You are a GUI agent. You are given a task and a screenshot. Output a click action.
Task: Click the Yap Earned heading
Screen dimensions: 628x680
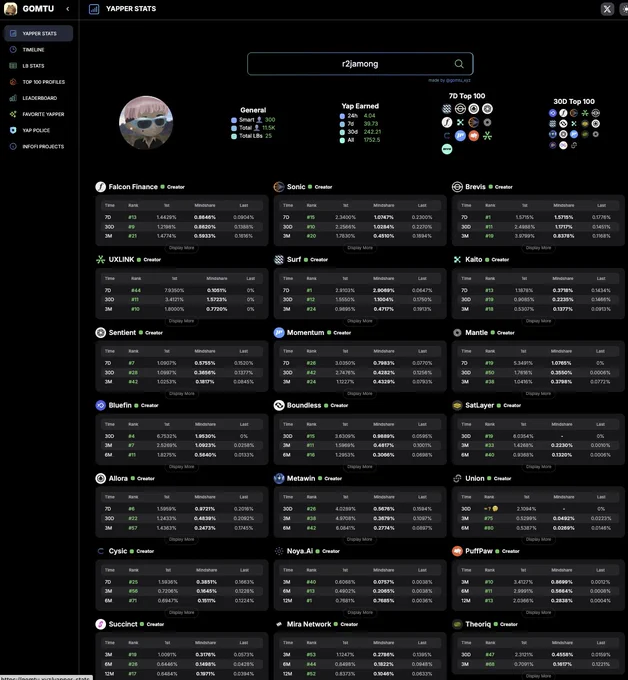(x=360, y=106)
